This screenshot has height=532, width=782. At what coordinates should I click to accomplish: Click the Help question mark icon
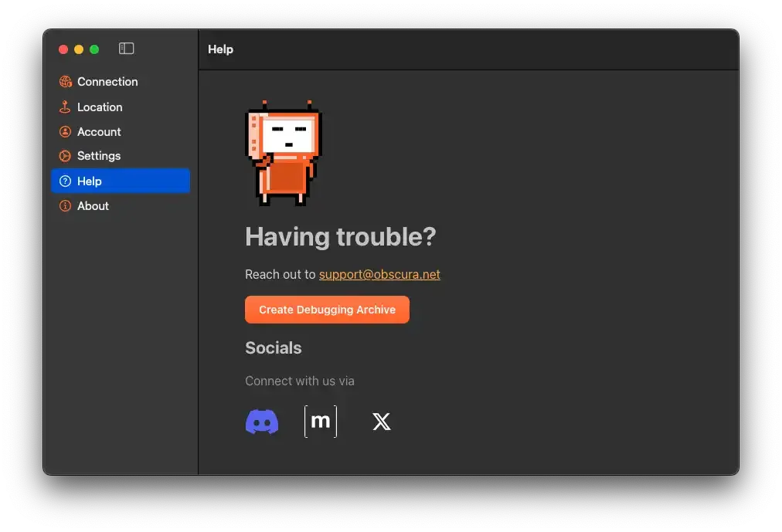pyautogui.click(x=66, y=181)
